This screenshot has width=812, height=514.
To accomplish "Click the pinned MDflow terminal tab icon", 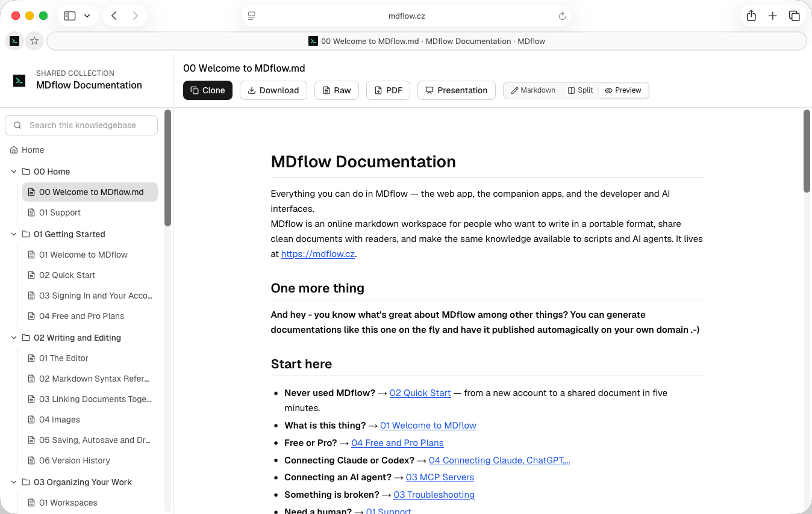I will pos(14,41).
